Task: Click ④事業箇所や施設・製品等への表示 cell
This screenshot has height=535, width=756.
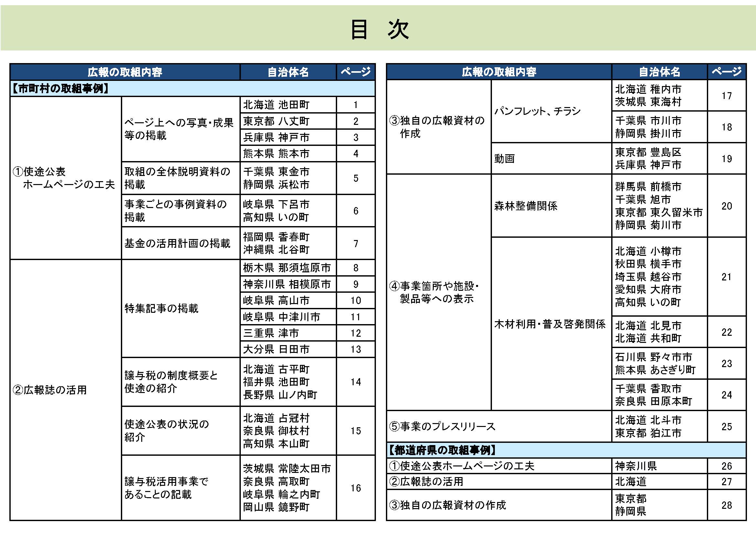Action: coord(439,292)
